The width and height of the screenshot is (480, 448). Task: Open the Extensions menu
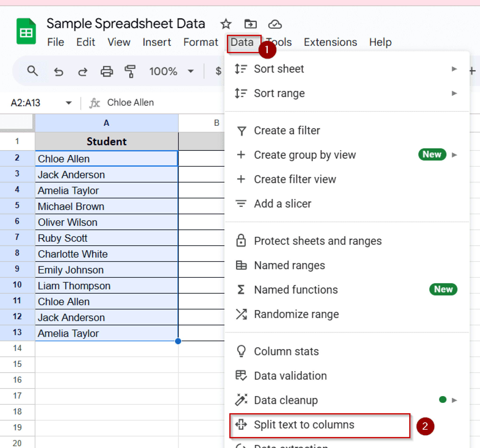[330, 42]
